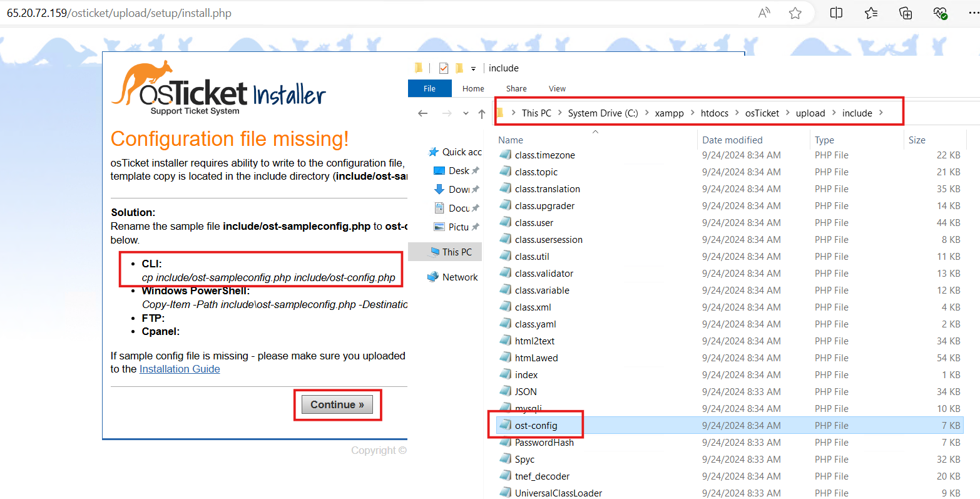
Task: Click htdocs in the breadcrumb path
Action: click(x=714, y=113)
